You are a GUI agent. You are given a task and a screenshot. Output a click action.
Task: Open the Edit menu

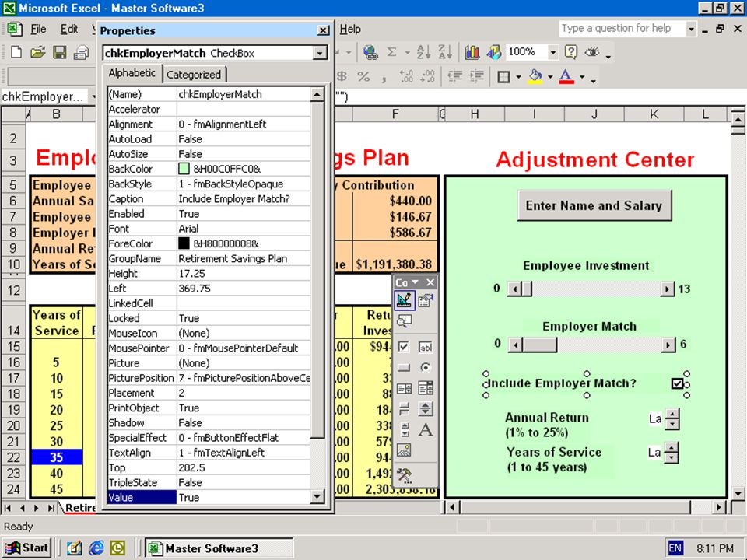(69, 30)
